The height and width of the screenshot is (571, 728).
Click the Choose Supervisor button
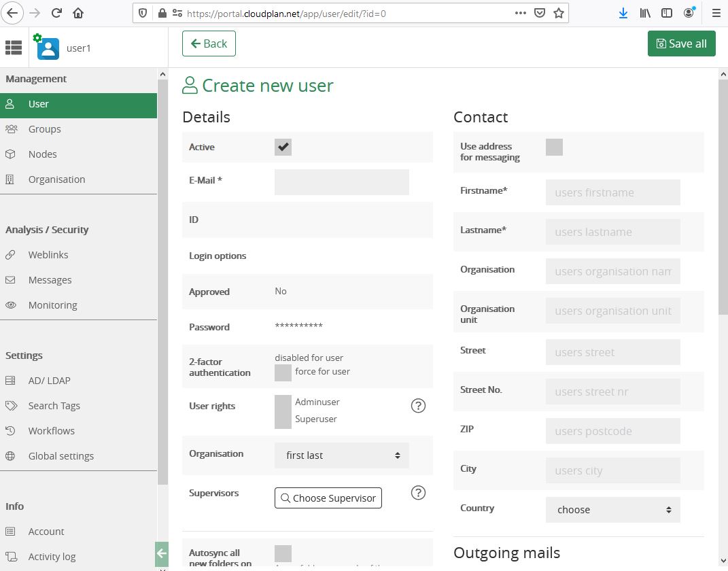[x=328, y=498]
